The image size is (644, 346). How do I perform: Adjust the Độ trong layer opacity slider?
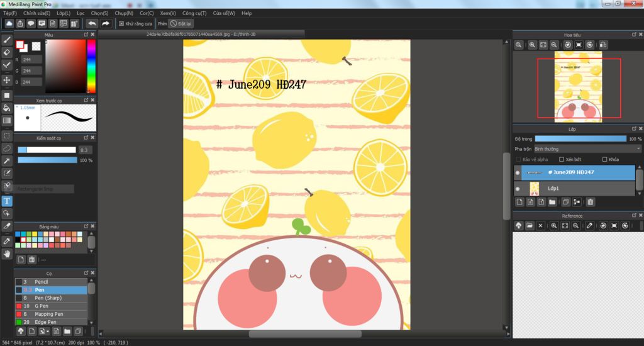click(580, 139)
